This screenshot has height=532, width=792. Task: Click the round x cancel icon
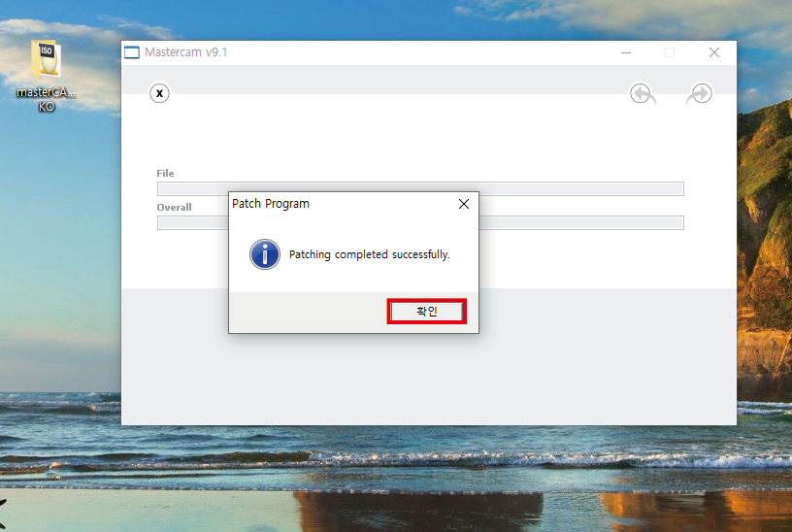pyautogui.click(x=159, y=93)
